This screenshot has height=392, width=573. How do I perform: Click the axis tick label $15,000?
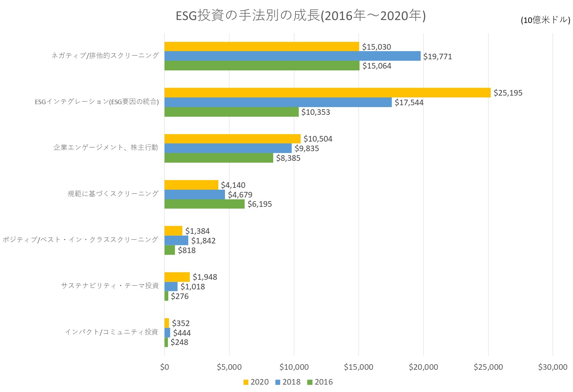pyautogui.click(x=359, y=367)
